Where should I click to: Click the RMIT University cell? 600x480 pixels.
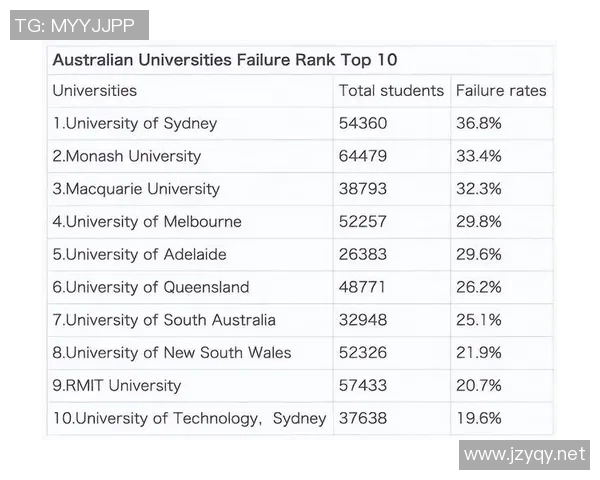[x=117, y=385]
